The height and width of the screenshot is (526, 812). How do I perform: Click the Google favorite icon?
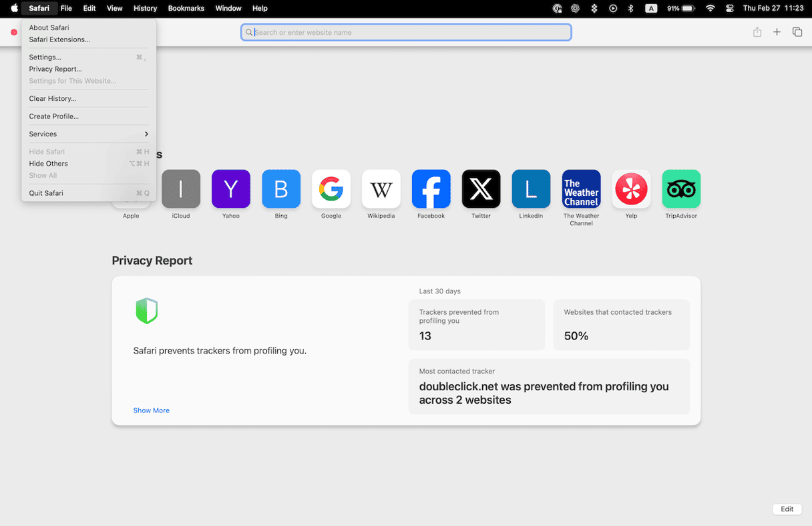(x=331, y=189)
